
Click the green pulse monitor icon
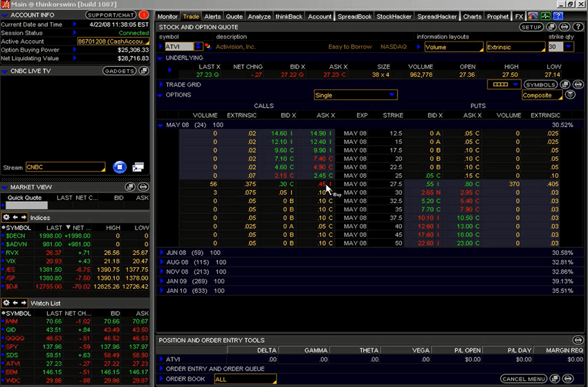click(x=545, y=16)
